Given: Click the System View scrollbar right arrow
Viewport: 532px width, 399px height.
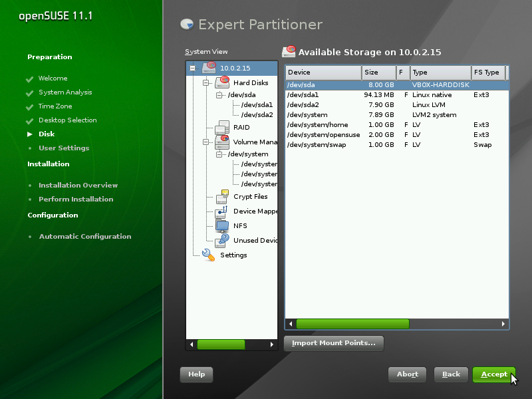Looking at the screenshot, I should pyautogui.click(x=272, y=344).
